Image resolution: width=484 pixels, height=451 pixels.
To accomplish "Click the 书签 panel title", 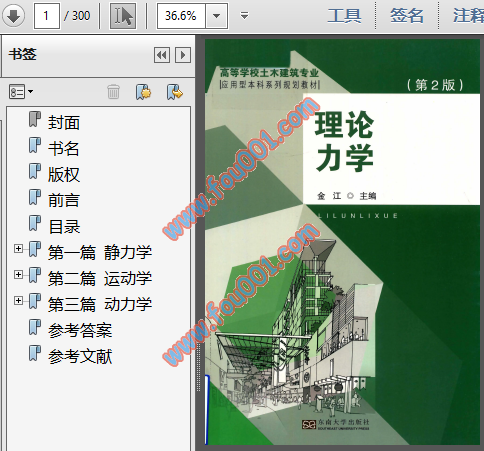I will click(23, 54).
